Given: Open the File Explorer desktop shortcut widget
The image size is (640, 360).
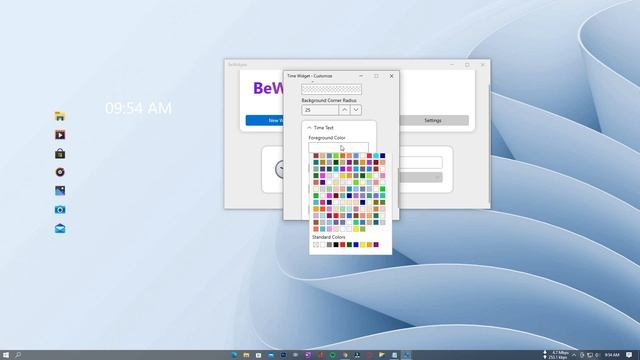Looking at the screenshot, I should coord(60,116).
